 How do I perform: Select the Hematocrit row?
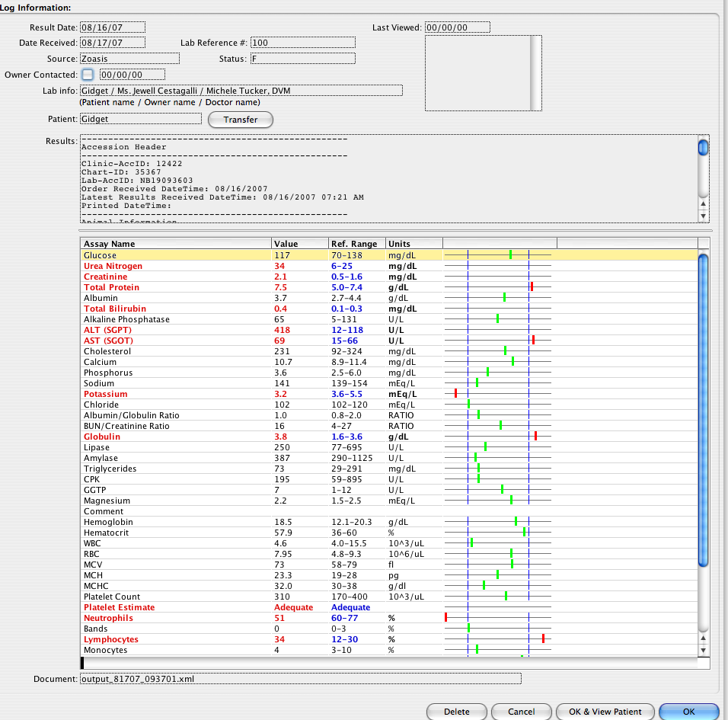coord(389,533)
